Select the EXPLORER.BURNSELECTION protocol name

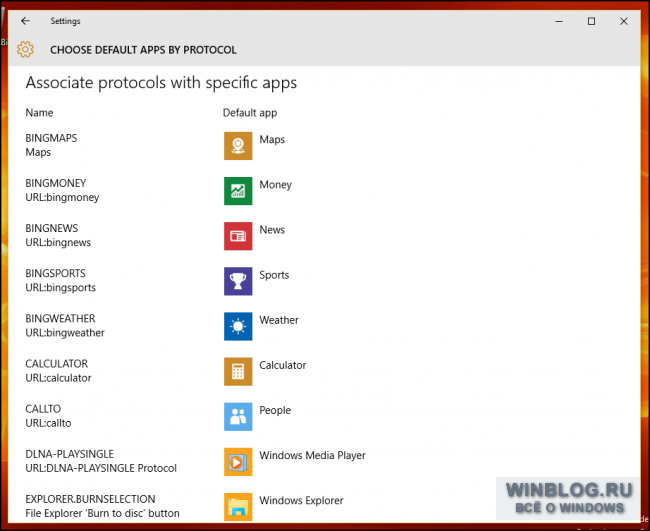pyautogui.click(x=90, y=499)
